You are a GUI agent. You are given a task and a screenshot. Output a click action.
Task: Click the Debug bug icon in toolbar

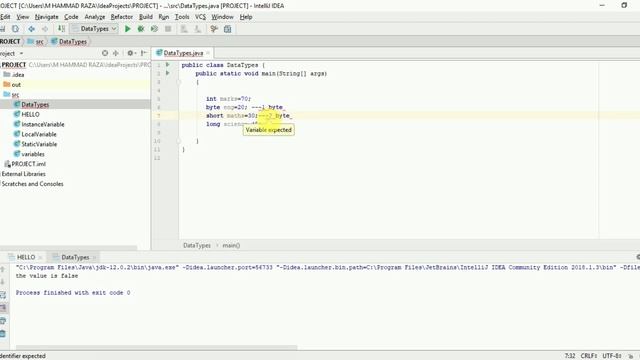(141, 29)
